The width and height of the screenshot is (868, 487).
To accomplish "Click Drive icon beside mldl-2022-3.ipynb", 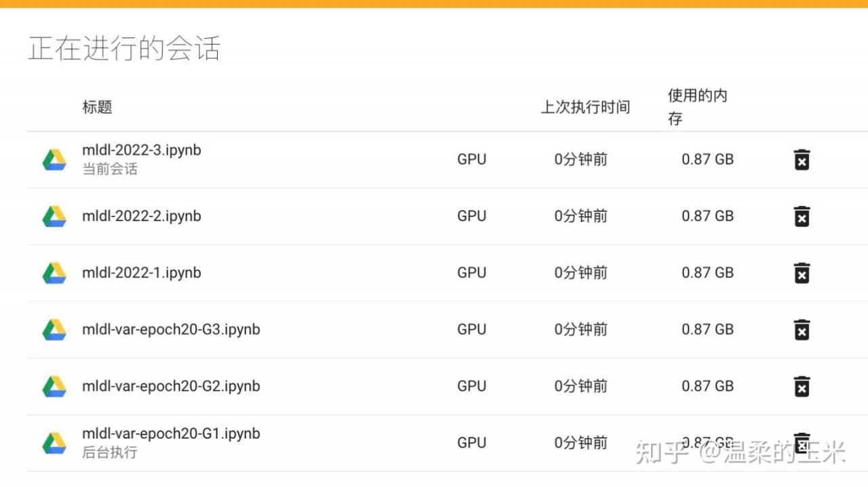I will [x=54, y=160].
